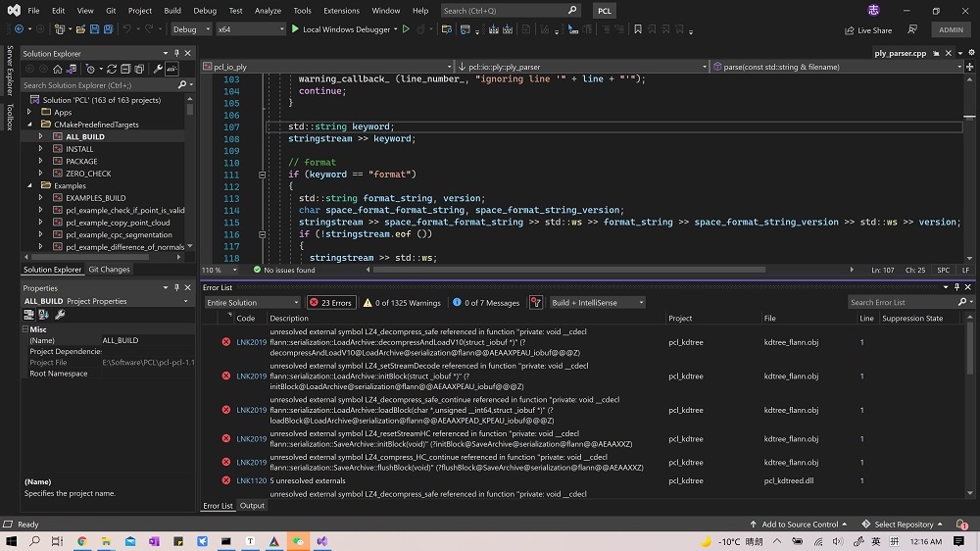The width and height of the screenshot is (980, 551).
Task: Open the Build + IntelliSense dropdown
Action: pos(597,303)
